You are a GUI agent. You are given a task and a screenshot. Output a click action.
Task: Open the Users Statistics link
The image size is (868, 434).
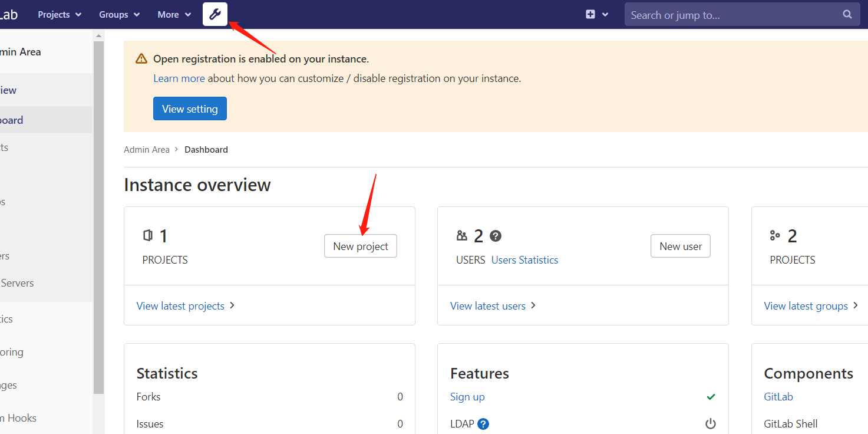click(524, 260)
